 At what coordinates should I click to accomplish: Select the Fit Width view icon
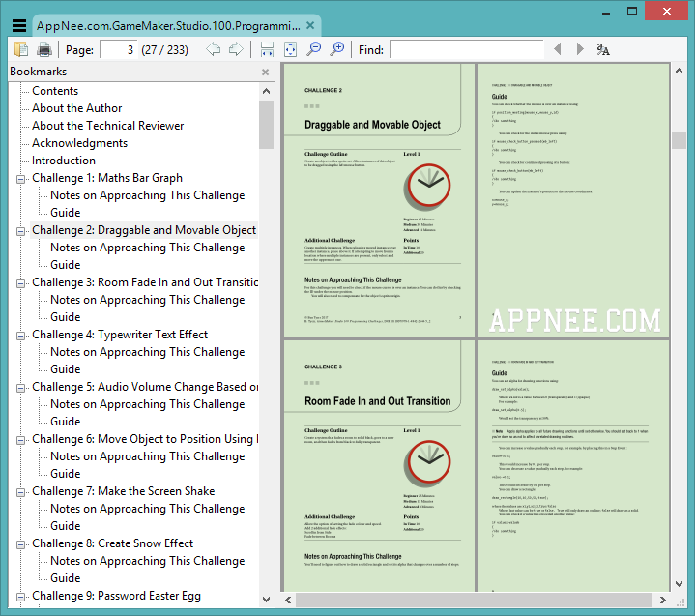[267, 49]
